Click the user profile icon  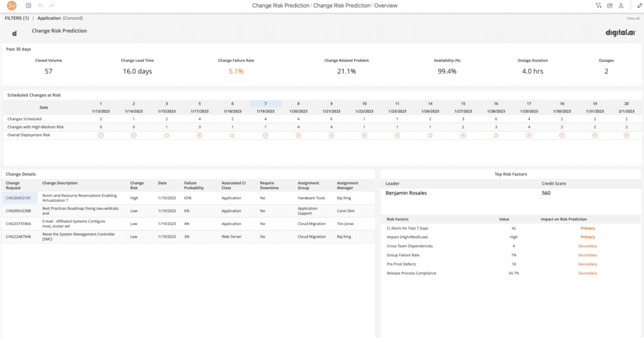point(622,5)
